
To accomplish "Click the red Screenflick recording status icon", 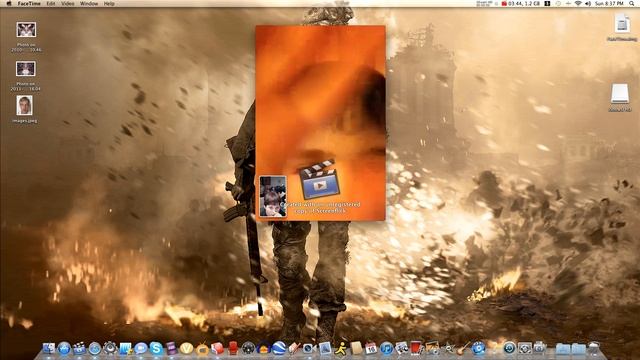I will coord(504,3).
